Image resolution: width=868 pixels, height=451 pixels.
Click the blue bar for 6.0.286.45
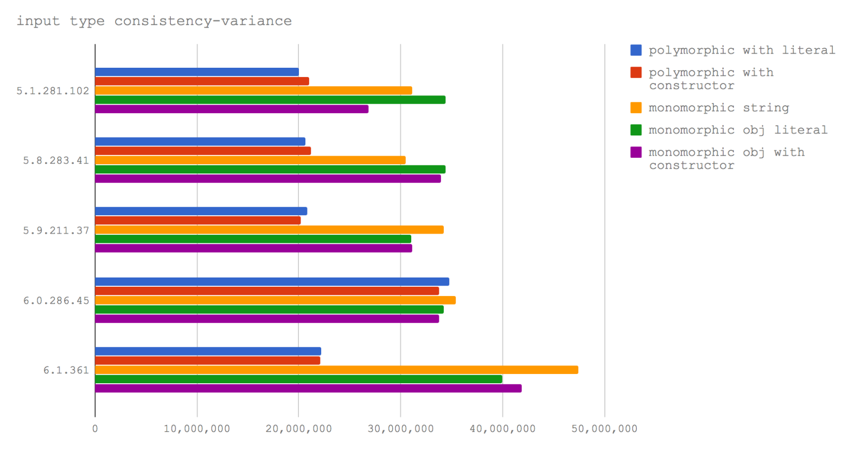point(272,282)
